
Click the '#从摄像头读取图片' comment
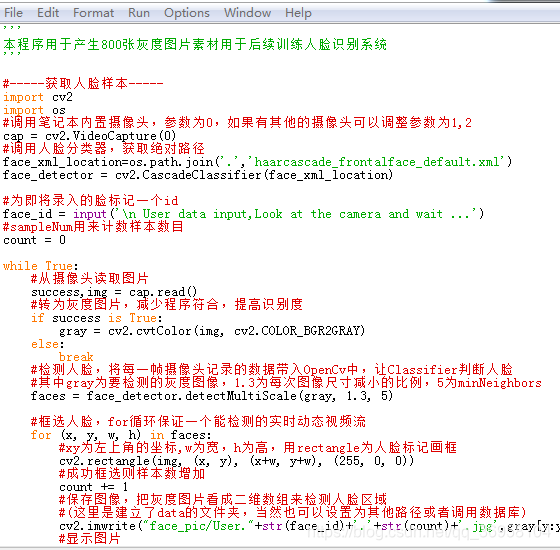[89, 279]
